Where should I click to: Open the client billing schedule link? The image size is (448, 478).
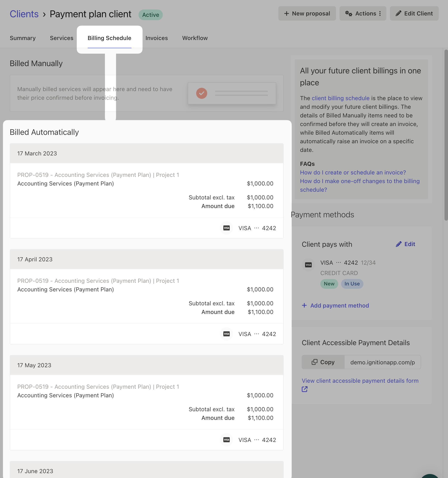tap(340, 98)
